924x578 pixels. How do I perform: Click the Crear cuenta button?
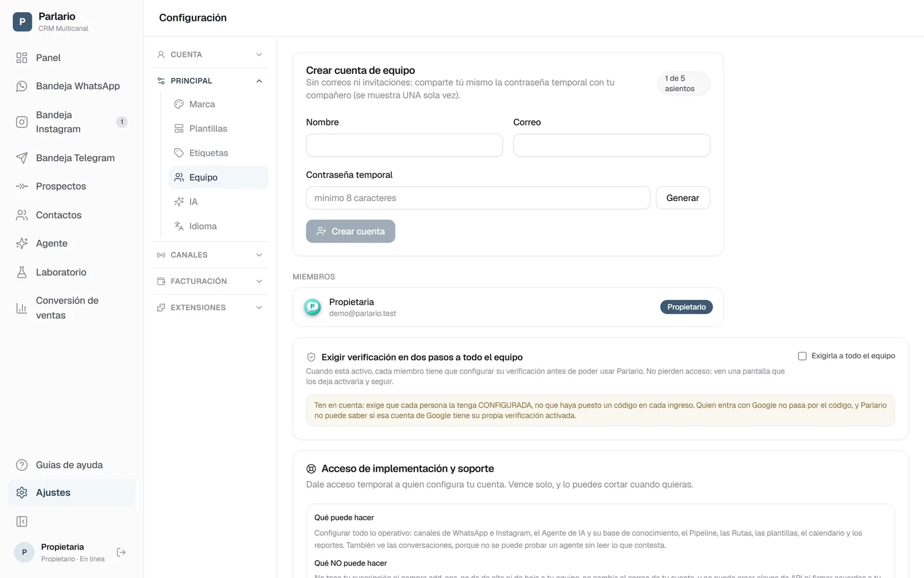pos(351,231)
